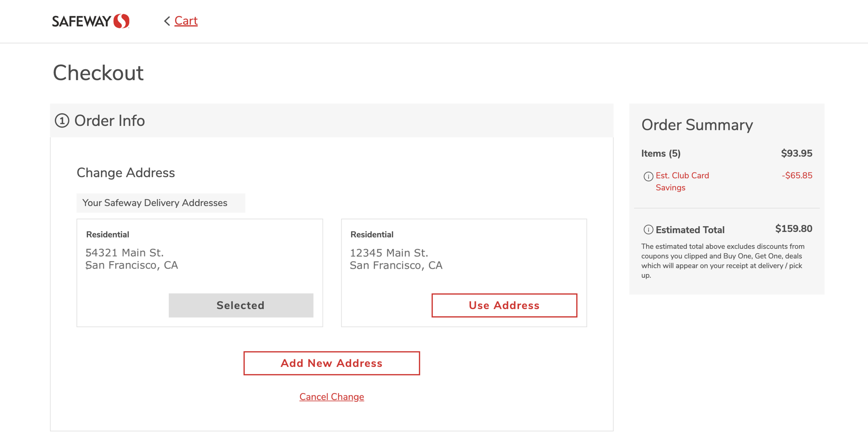Click the Order Info section header
Viewport: 868px width, 444px height.
[109, 121]
